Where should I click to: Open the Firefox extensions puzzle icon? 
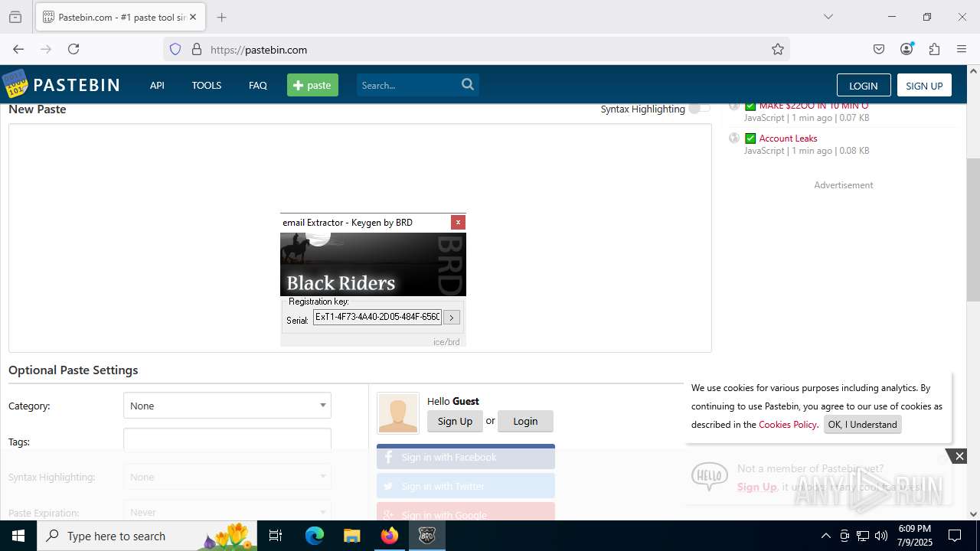pos(934,49)
